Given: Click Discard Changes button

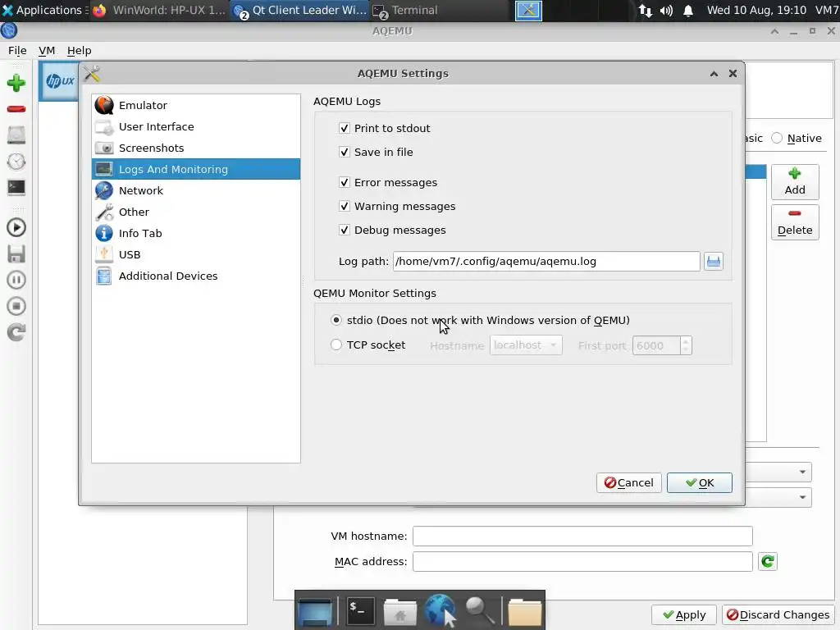Looking at the screenshot, I should (778, 614).
